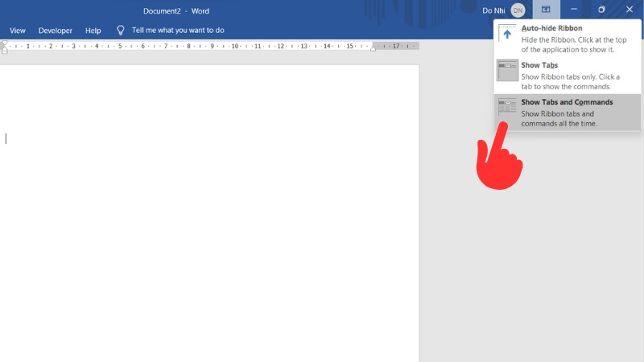Click the left indent marker on ruler
The height and width of the screenshot is (362, 644).
point(4,50)
